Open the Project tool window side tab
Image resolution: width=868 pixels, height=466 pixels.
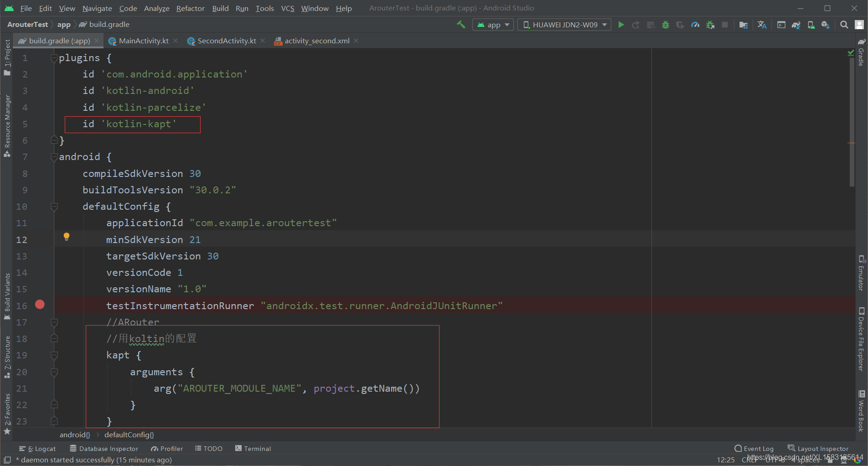click(x=7, y=57)
